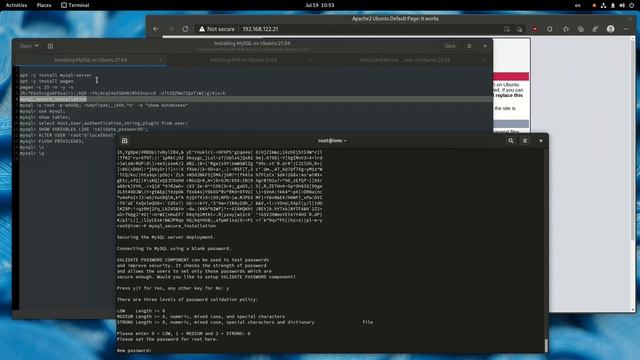Open the root@kvm title dropdown in terminal

[332, 140]
